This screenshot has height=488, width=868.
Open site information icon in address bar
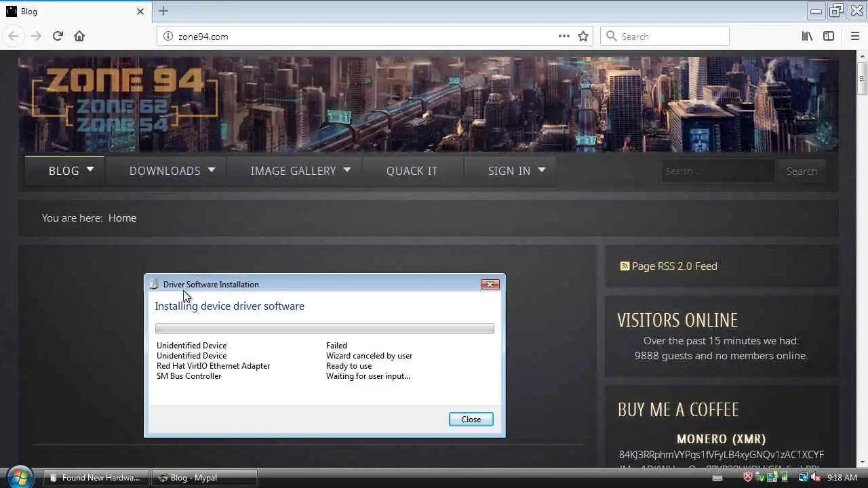click(168, 36)
